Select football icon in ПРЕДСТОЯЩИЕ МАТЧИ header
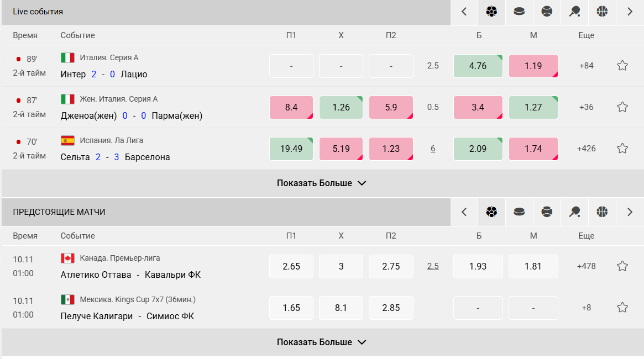 tap(491, 212)
